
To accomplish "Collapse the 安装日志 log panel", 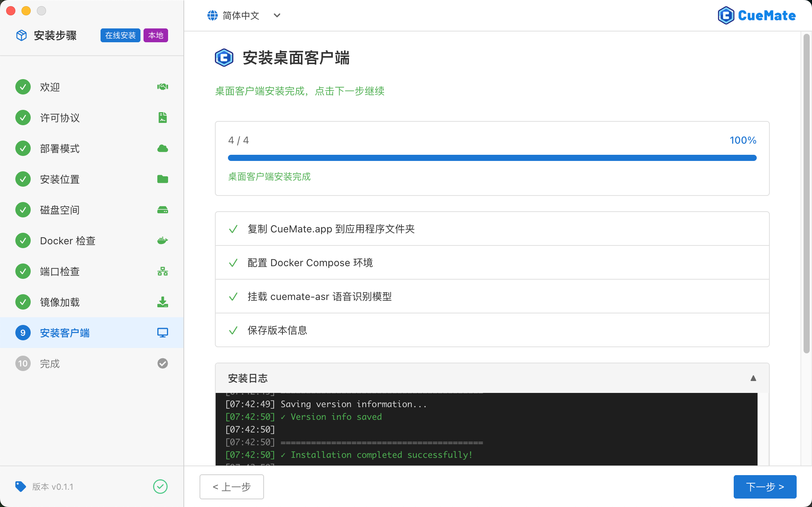I will 753,378.
